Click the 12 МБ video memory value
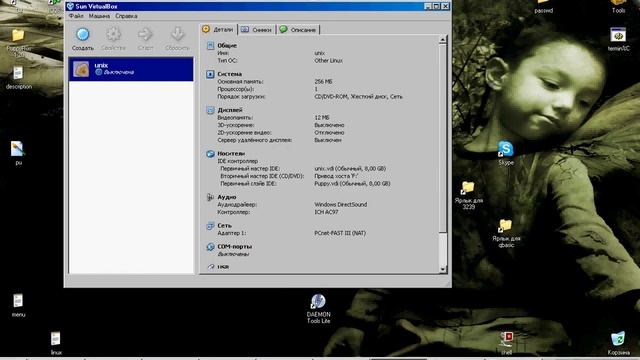640x360 pixels. [322, 118]
